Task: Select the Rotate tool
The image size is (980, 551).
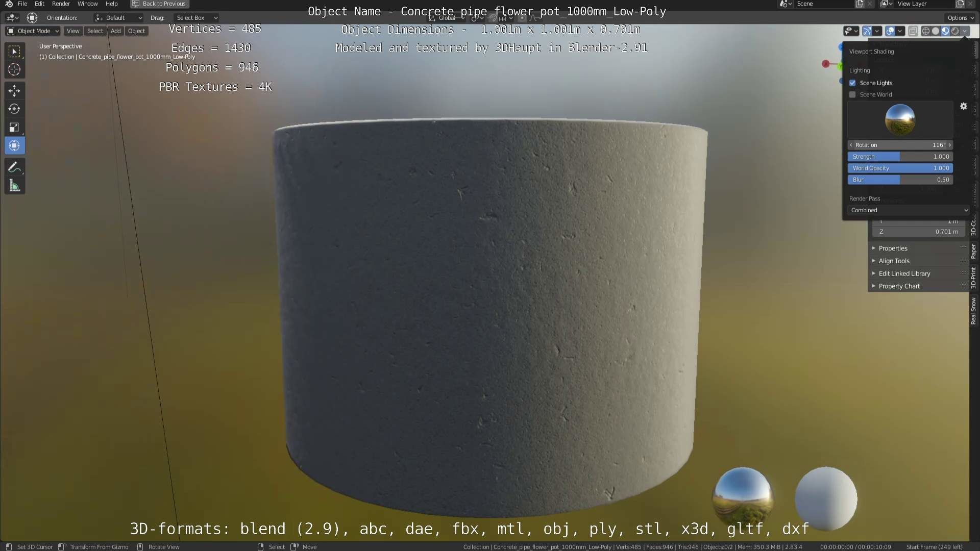Action: click(14, 109)
